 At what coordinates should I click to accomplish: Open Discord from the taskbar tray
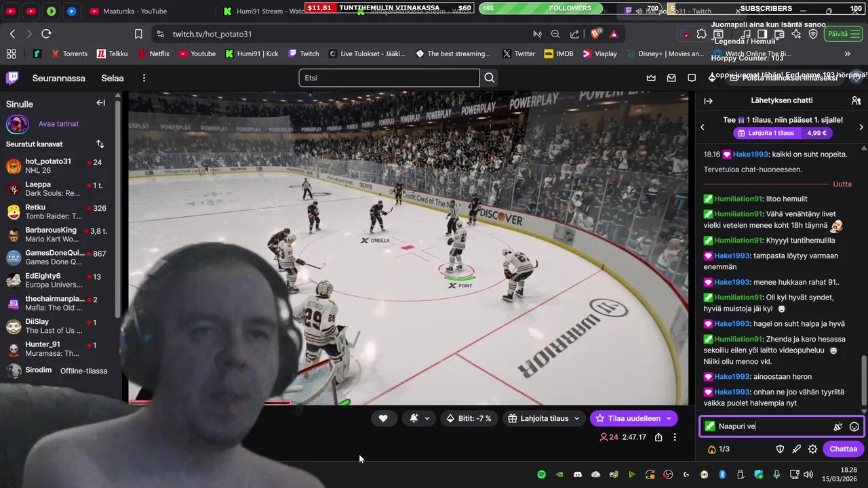(578, 474)
